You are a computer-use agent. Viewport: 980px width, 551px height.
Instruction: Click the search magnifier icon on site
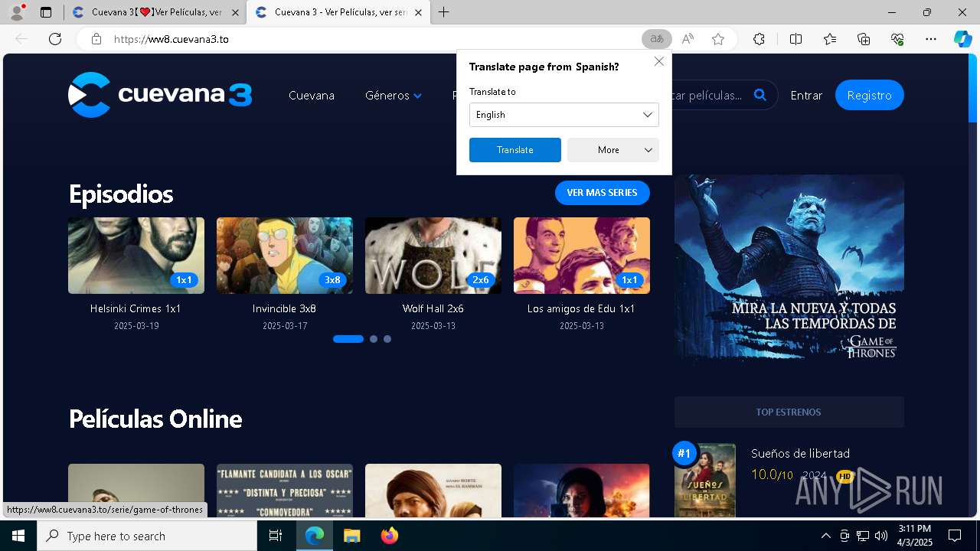click(x=759, y=95)
